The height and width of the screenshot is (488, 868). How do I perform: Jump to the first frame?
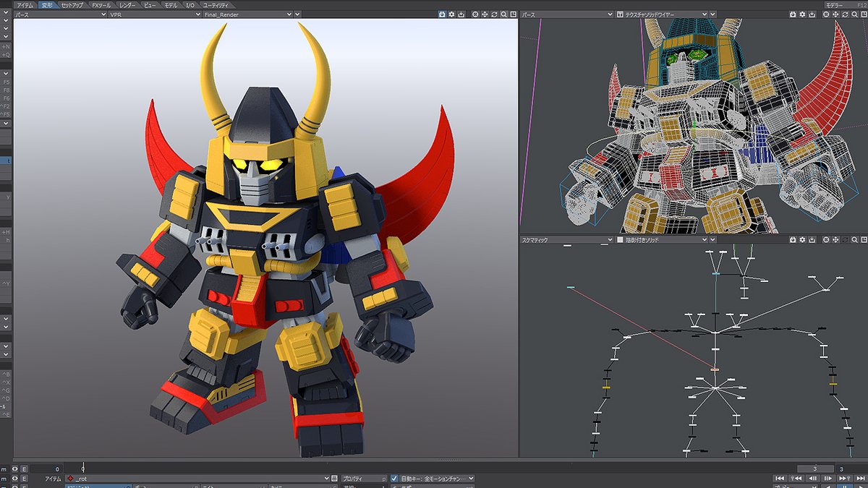(x=780, y=478)
